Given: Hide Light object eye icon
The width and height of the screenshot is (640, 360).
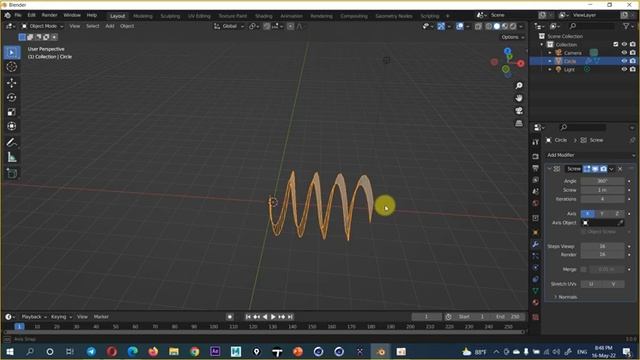Looking at the screenshot, I should 624,69.
